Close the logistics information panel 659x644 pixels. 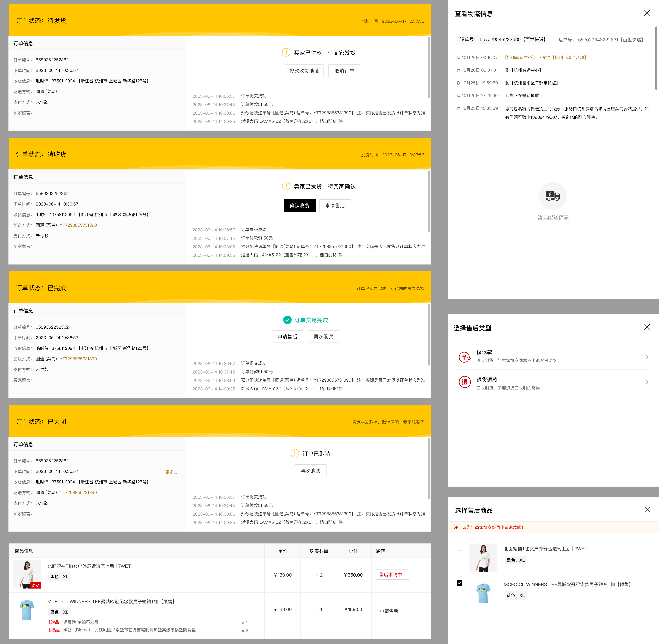(x=647, y=13)
